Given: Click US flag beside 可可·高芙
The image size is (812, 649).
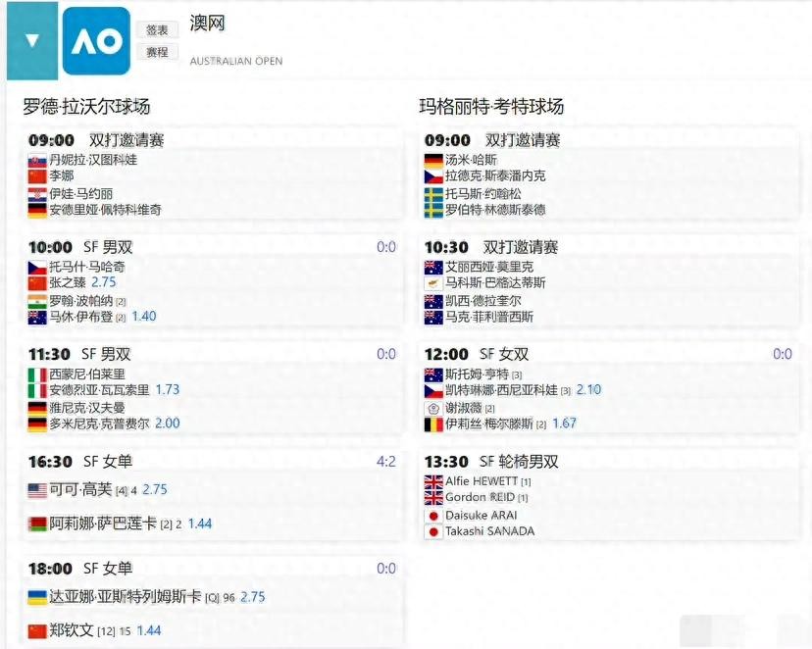Looking at the screenshot, I should (x=37, y=490).
